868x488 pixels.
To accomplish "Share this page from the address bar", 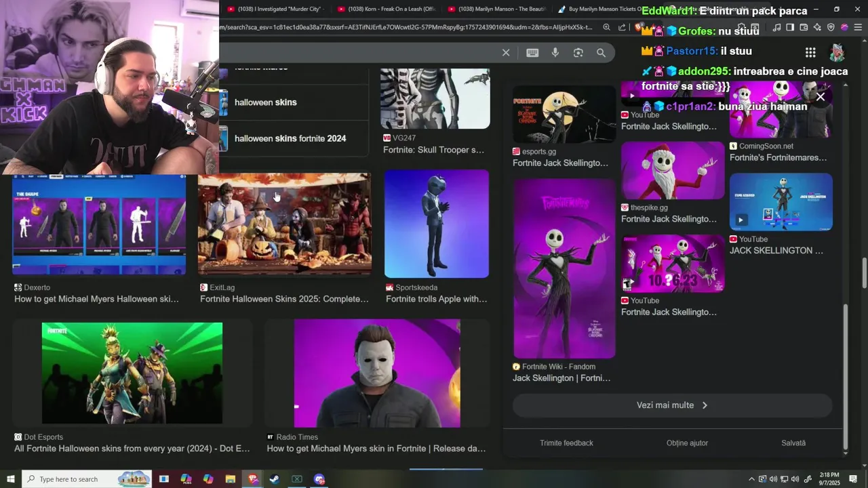I will point(622,27).
